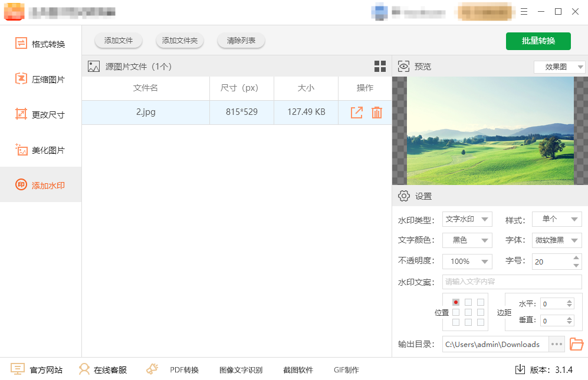Image resolution: width=588 pixels, height=380 pixels.
Task: Open the PDF转换 link
Action: point(184,370)
